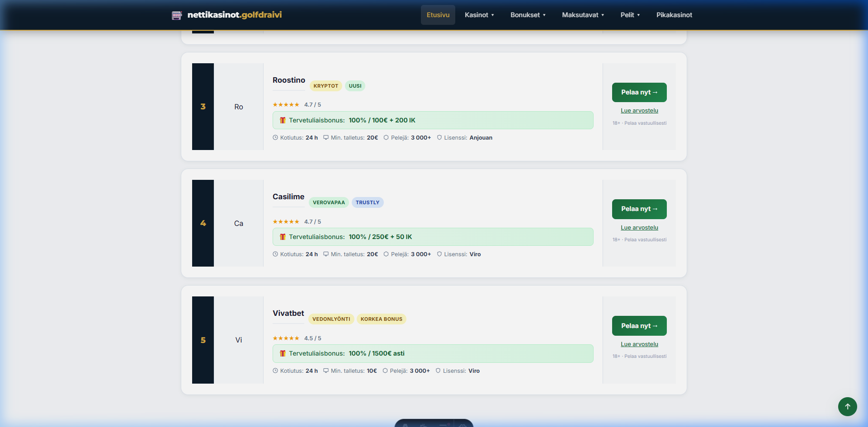Expand the Bonukset dropdown menu
The image size is (868, 427).
pyautogui.click(x=528, y=15)
